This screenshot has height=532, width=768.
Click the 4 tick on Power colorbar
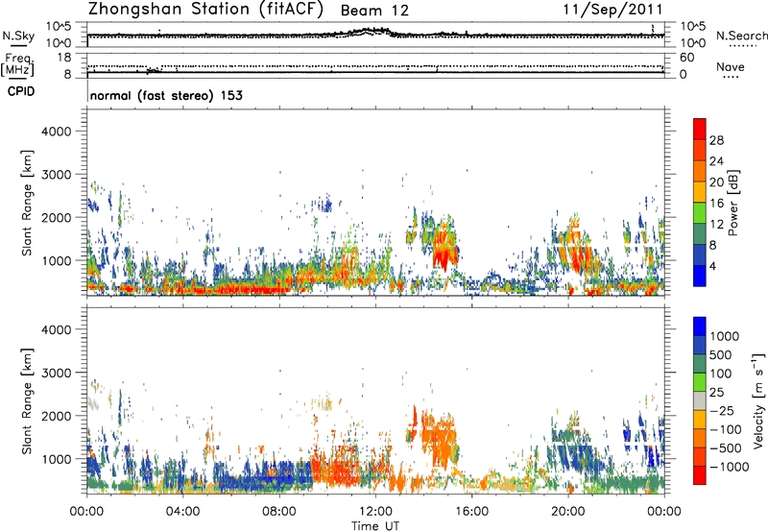point(713,267)
